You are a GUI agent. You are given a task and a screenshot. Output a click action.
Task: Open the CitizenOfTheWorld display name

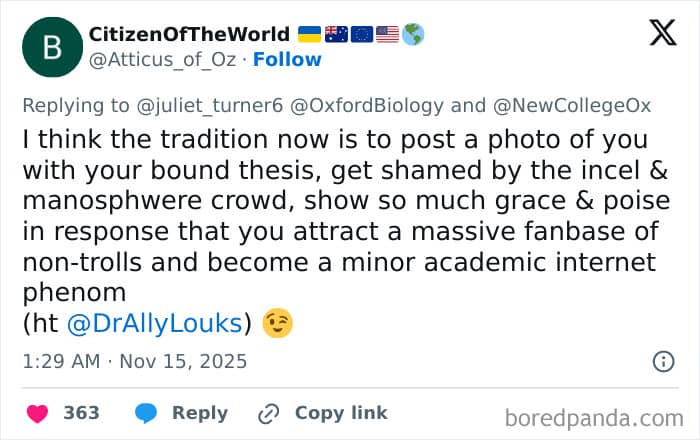(190, 34)
